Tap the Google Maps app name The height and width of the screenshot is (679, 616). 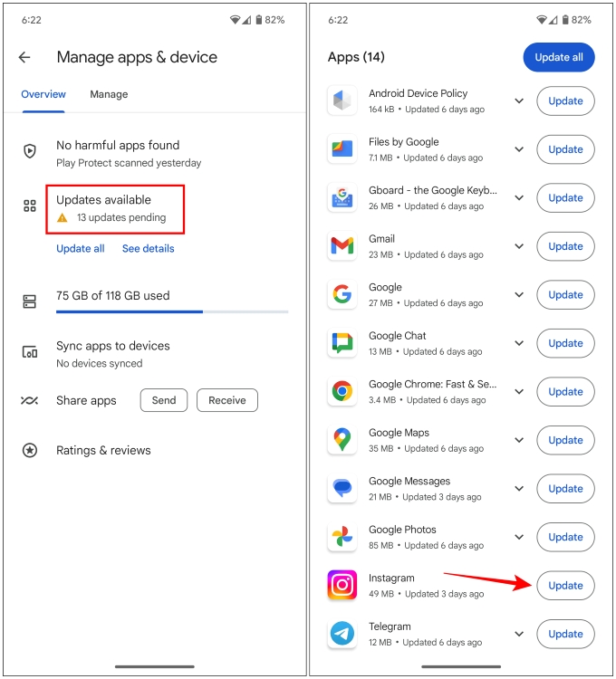(399, 433)
